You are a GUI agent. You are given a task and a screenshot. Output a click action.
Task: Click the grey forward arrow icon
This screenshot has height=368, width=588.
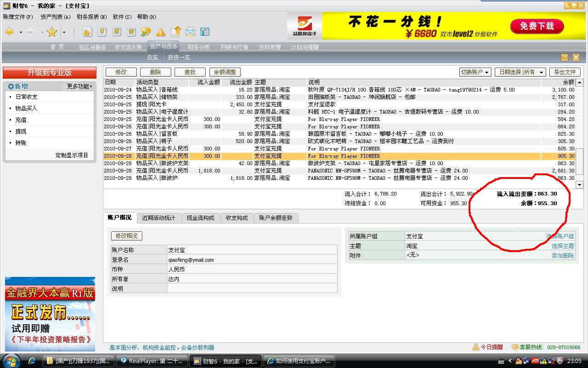pos(31,32)
